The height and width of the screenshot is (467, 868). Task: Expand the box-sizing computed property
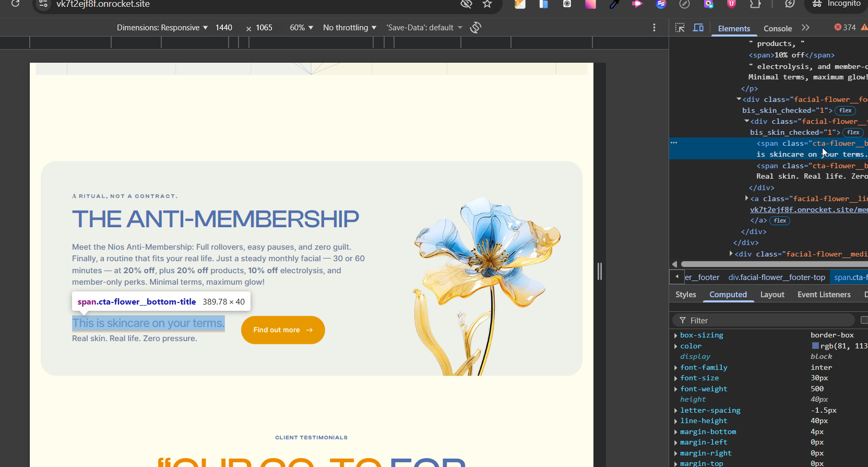675,335
